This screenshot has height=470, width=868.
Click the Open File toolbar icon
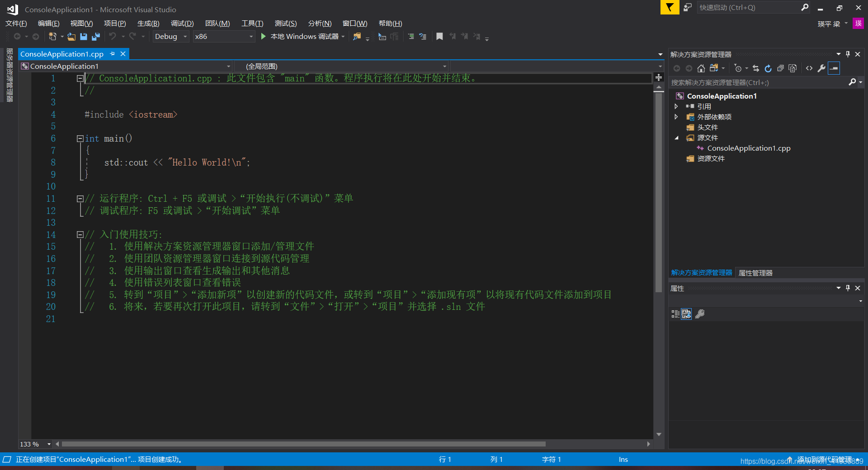click(x=71, y=37)
